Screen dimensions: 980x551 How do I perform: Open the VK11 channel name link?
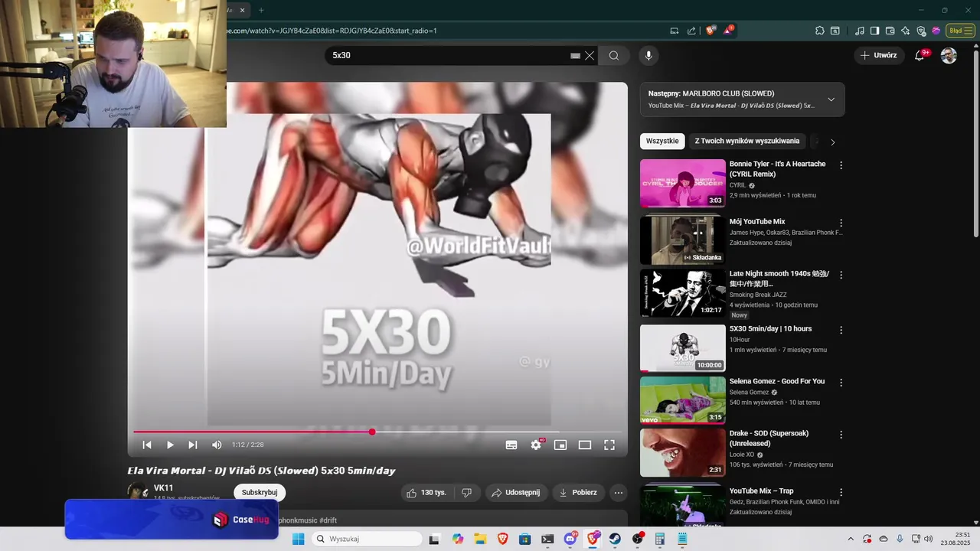coord(163,487)
